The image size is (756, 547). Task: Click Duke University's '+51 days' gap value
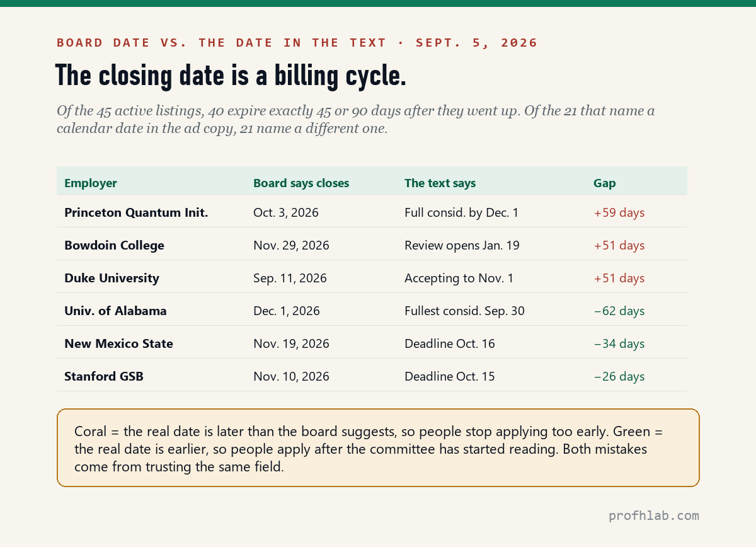click(619, 278)
